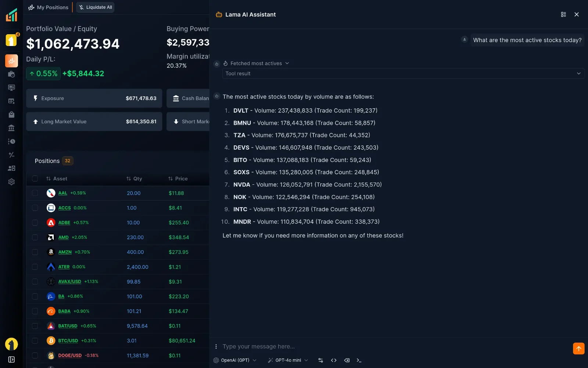Select the positions chart sidebar icon

(x=11, y=61)
